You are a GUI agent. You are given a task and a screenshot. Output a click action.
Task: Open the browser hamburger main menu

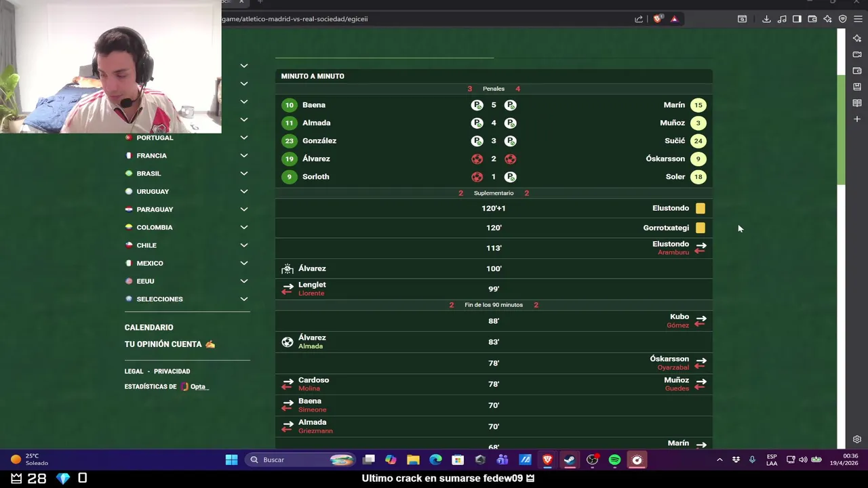coord(858,19)
